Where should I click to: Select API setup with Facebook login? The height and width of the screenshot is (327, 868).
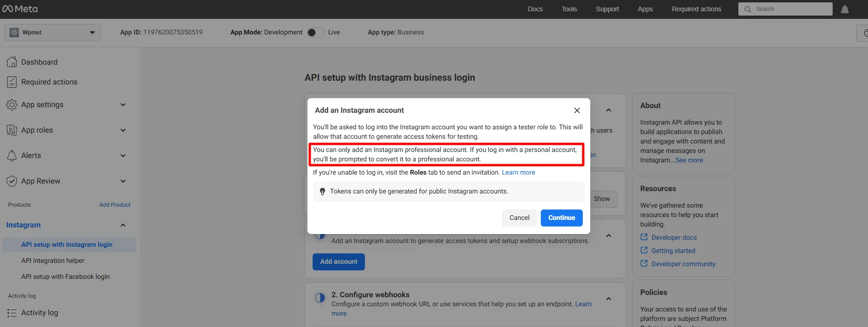click(66, 277)
